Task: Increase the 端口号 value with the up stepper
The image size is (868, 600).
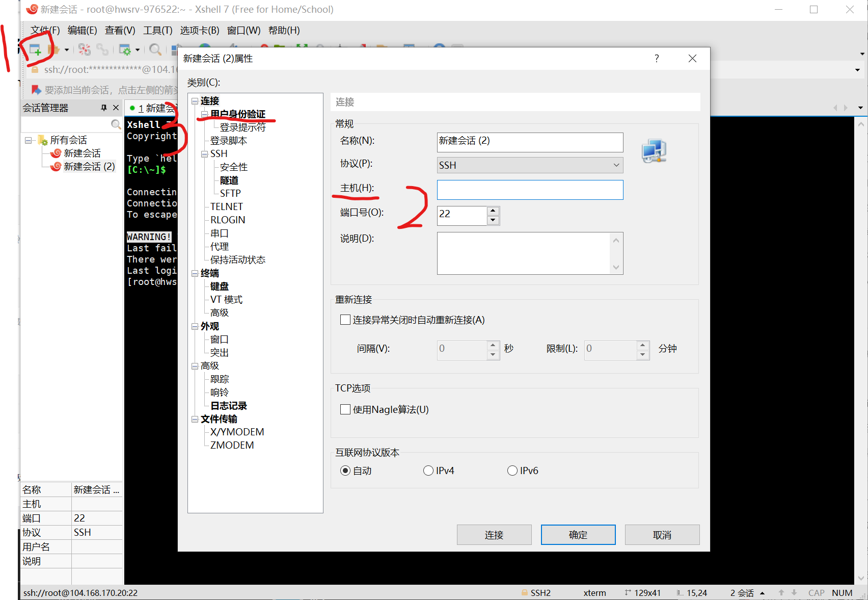Action: 493,210
